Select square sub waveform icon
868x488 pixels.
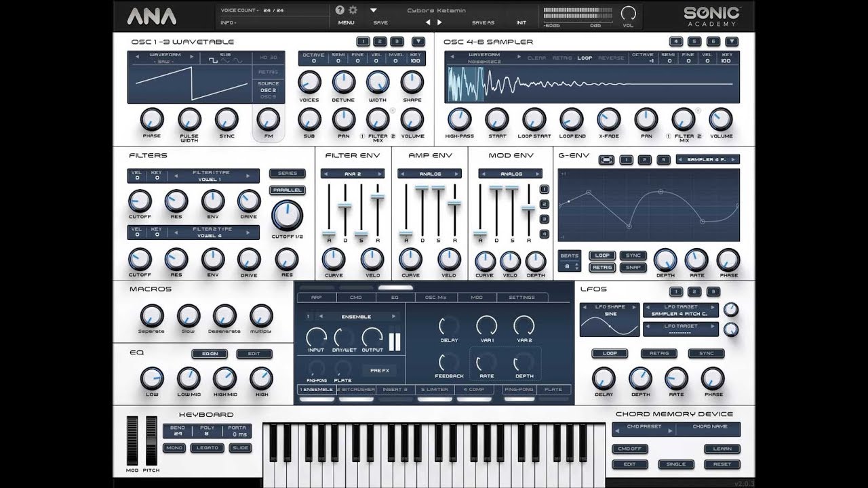pos(213,60)
